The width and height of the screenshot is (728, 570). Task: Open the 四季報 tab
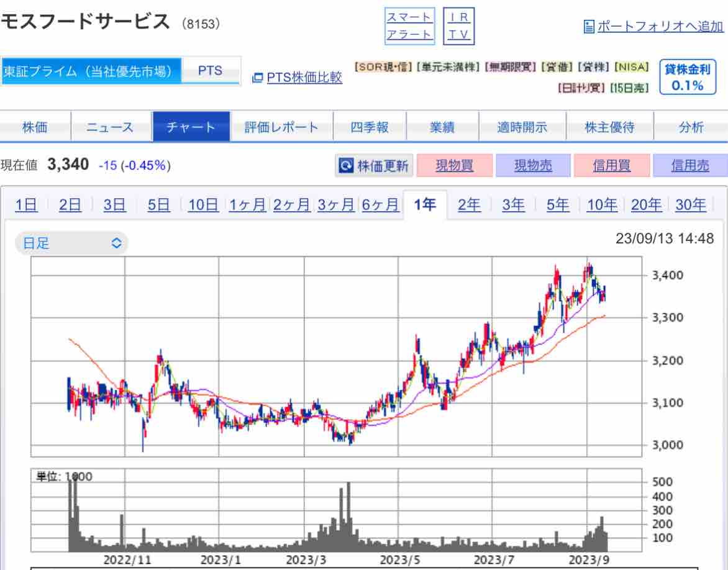[x=370, y=127]
